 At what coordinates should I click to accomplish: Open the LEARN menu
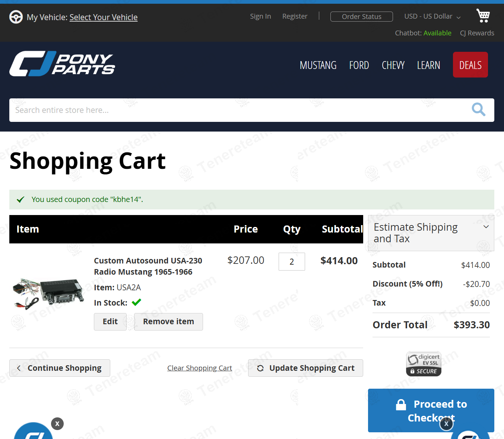tap(428, 65)
